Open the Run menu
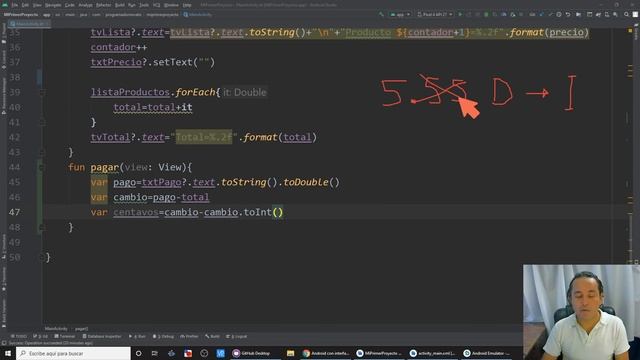The width and height of the screenshot is (640, 360). coord(131,5)
